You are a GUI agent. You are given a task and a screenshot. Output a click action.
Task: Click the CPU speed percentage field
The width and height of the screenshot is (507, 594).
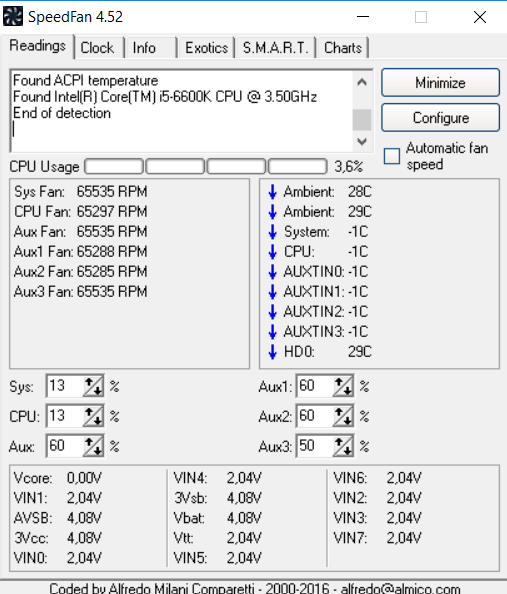click(65, 416)
